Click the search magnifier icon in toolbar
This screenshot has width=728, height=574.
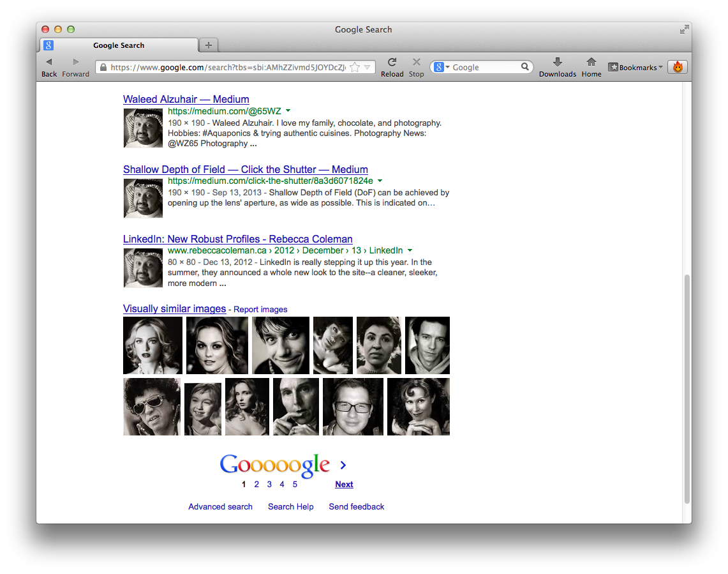[x=524, y=67]
